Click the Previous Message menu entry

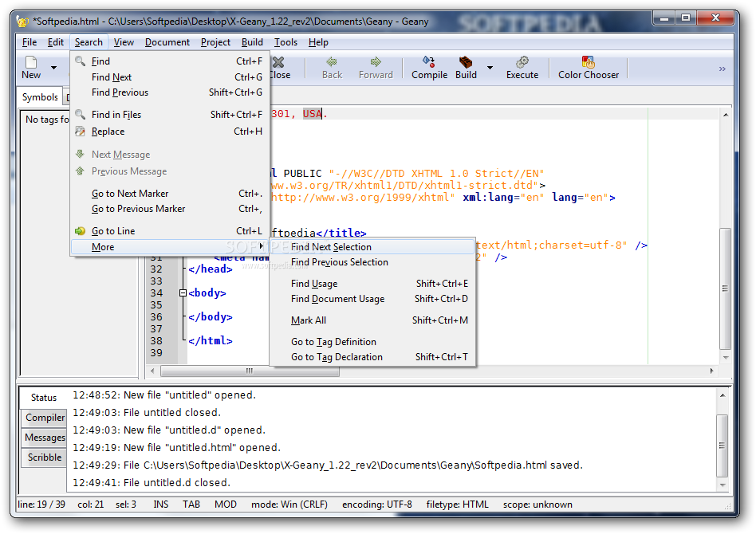[170, 171]
